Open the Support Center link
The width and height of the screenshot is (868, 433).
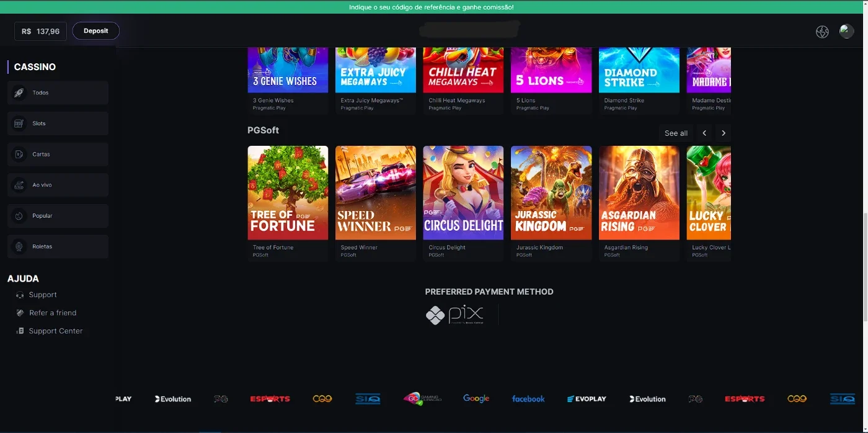pos(56,331)
